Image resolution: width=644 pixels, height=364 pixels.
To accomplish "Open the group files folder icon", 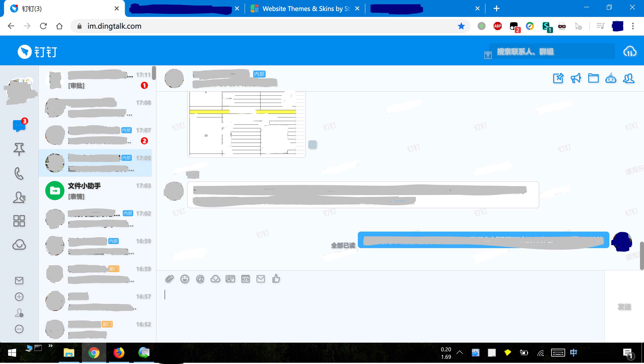I will tap(594, 78).
